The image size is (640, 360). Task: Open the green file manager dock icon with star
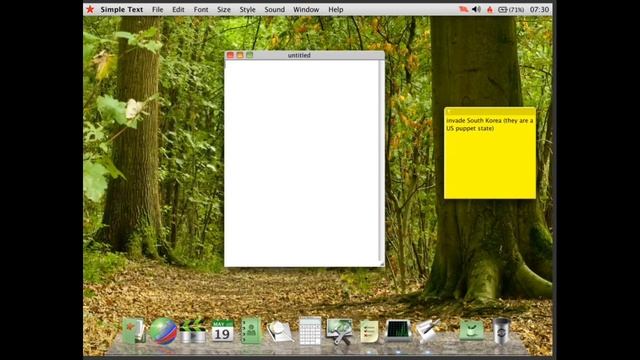point(134,330)
